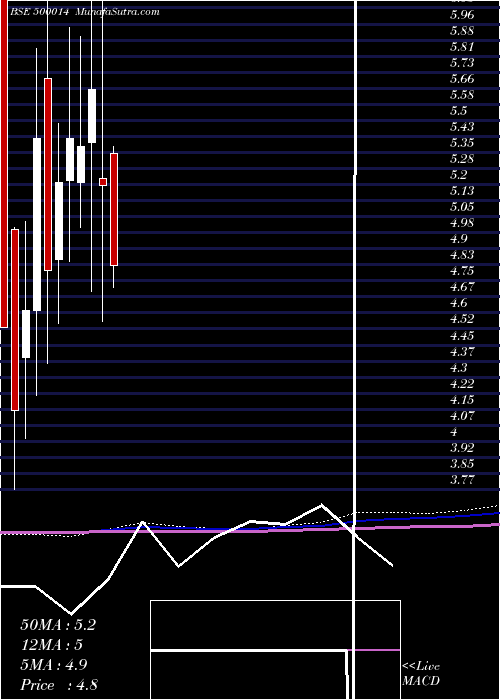Click the 4.75 price axis label
Image resolution: width=500 pixels, height=700 pixels.
click(462, 271)
